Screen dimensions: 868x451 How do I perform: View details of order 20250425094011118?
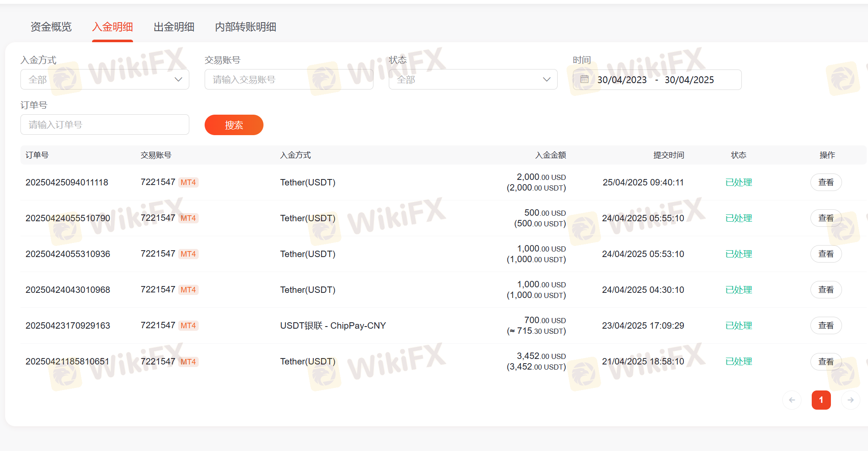click(x=826, y=182)
